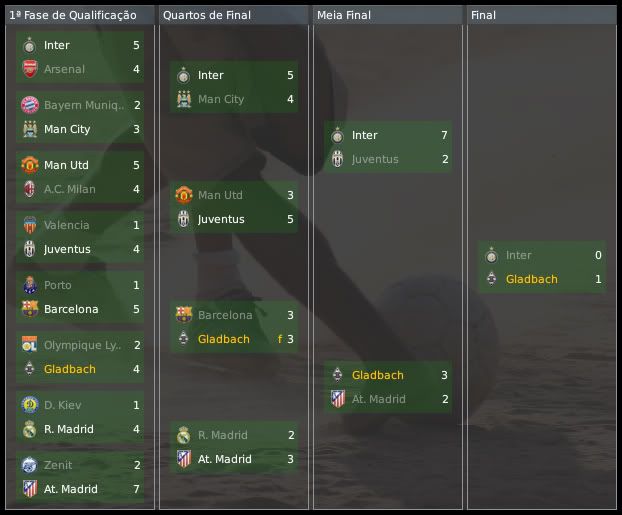
Task: Select the A.C. Milan crest icon
Action: [x=29, y=189]
